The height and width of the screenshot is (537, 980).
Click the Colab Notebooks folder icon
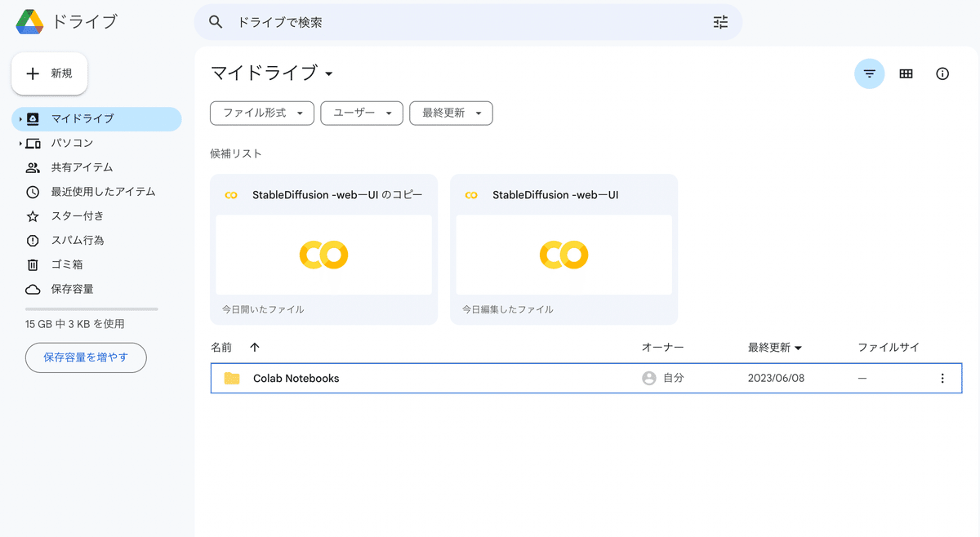232,379
